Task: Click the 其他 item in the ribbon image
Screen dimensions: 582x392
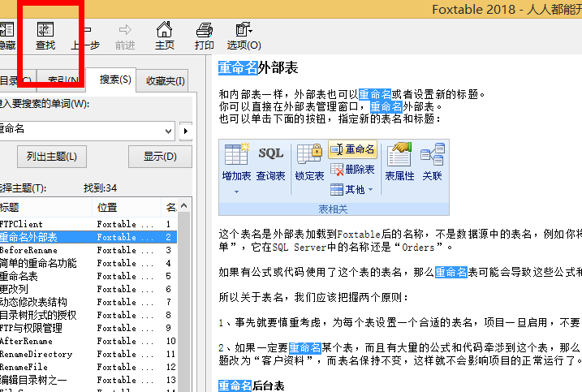Action: point(351,190)
